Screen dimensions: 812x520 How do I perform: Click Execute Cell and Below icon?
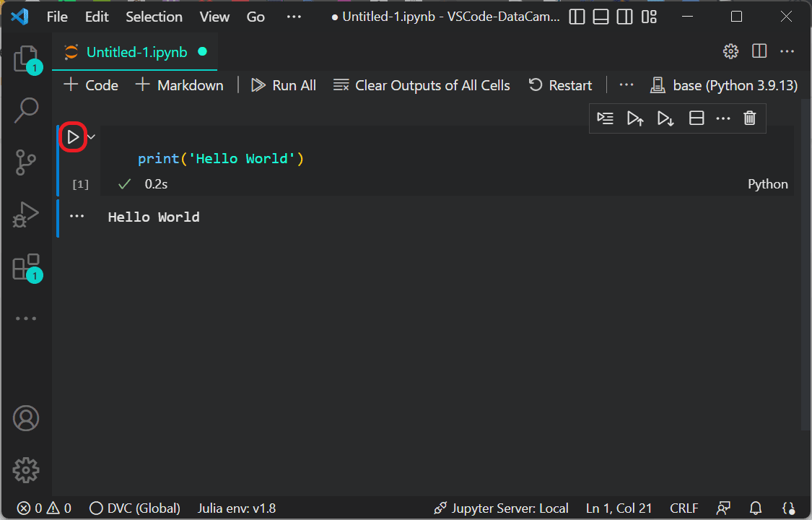tap(665, 118)
